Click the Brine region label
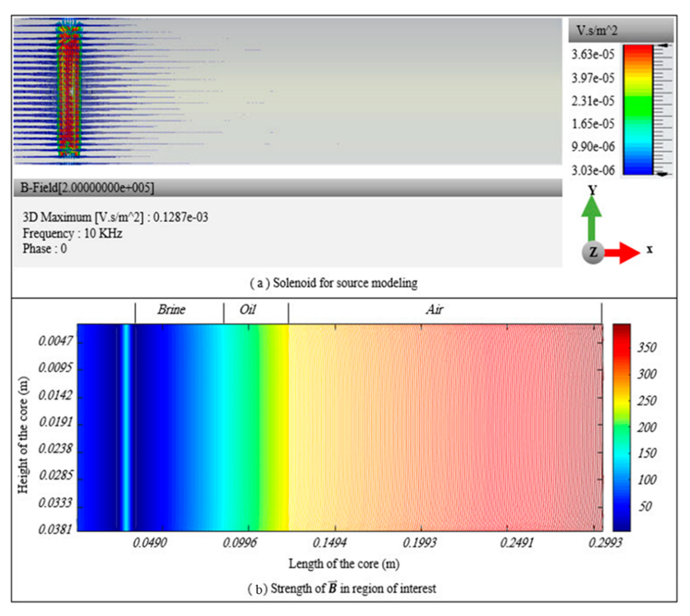Viewport: 690px width, 616px height. [x=172, y=310]
